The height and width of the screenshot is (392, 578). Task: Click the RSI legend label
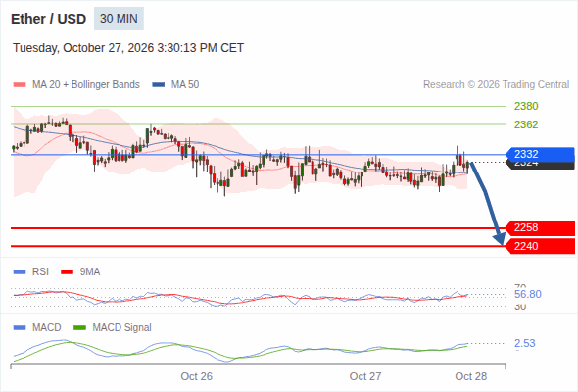click(40, 272)
